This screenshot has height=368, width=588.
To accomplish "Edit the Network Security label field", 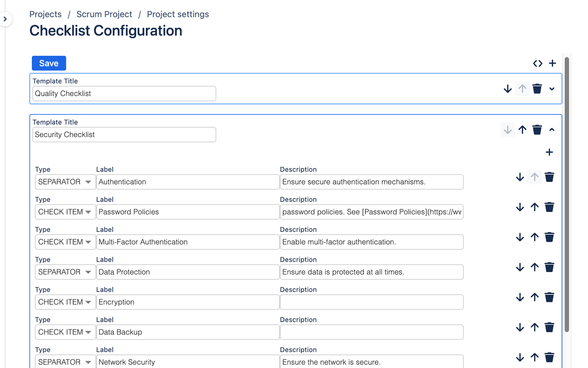I will click(188, 361).
